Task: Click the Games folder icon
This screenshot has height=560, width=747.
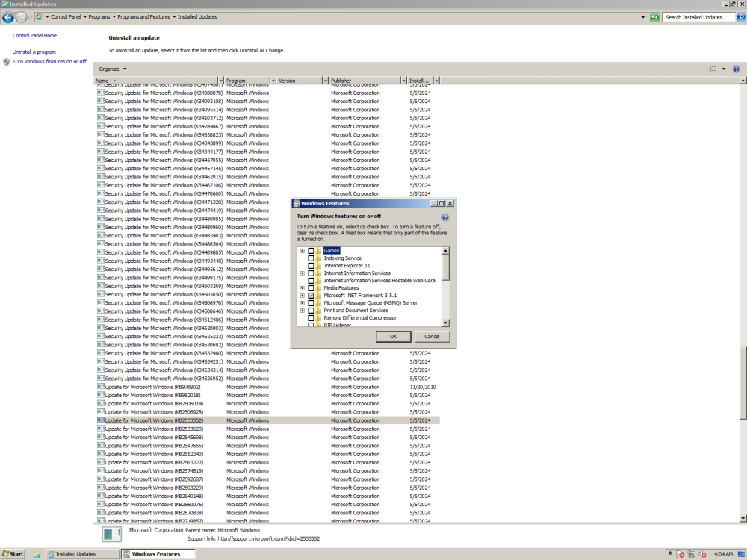Action: (x=318, y=251)
